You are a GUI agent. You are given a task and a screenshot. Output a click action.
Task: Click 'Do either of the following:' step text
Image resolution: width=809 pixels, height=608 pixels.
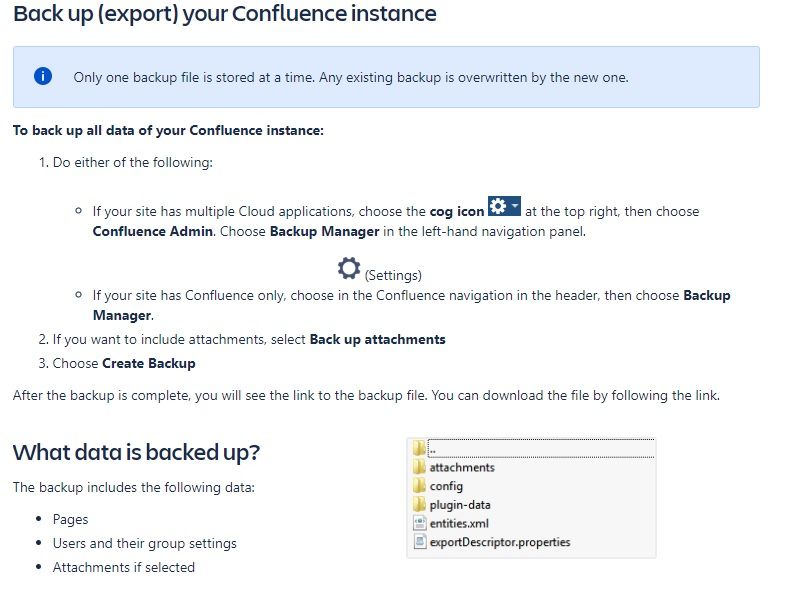[x=133, y=162]
